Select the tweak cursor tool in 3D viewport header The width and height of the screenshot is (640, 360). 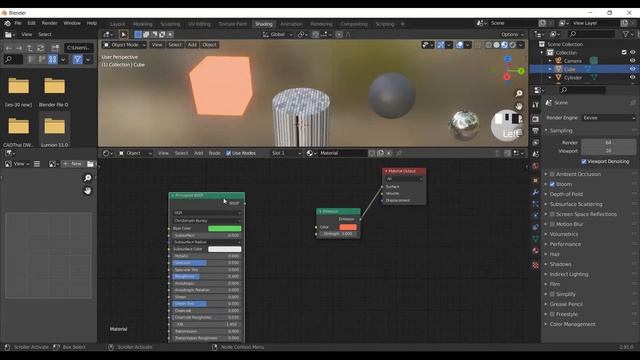coord(123,35)
